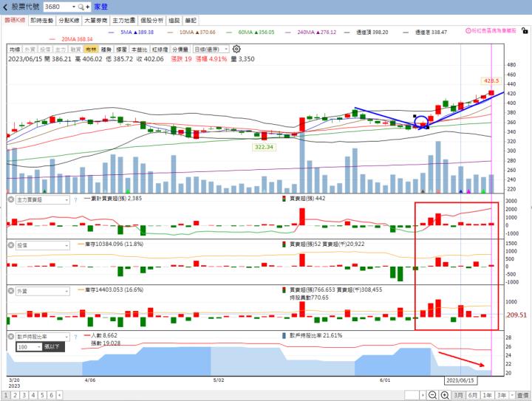Viewport: 532px width, 401px height.
Task: Click the 5MA 389.38 legend entry
Action: 132,32
